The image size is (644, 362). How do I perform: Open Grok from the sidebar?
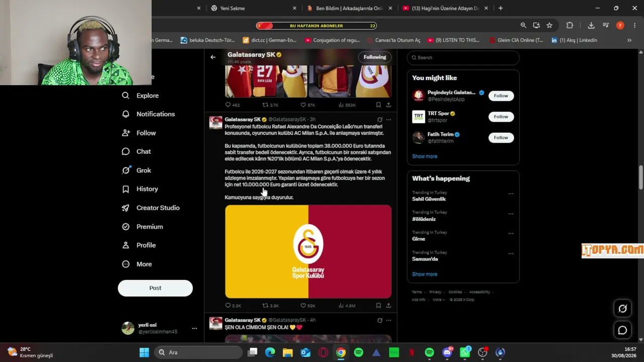click(x=136, y=170)
